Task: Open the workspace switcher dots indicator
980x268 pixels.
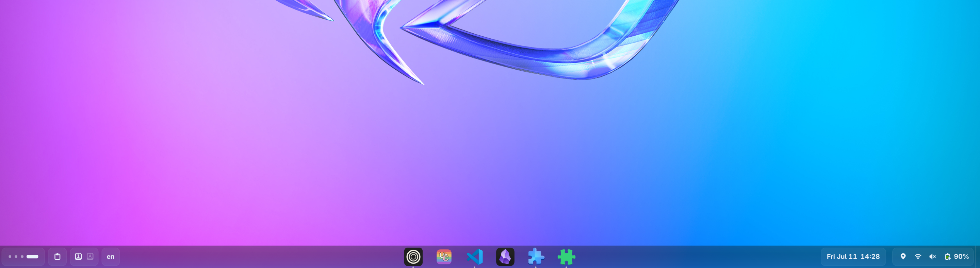Action: tap(23, 256)
